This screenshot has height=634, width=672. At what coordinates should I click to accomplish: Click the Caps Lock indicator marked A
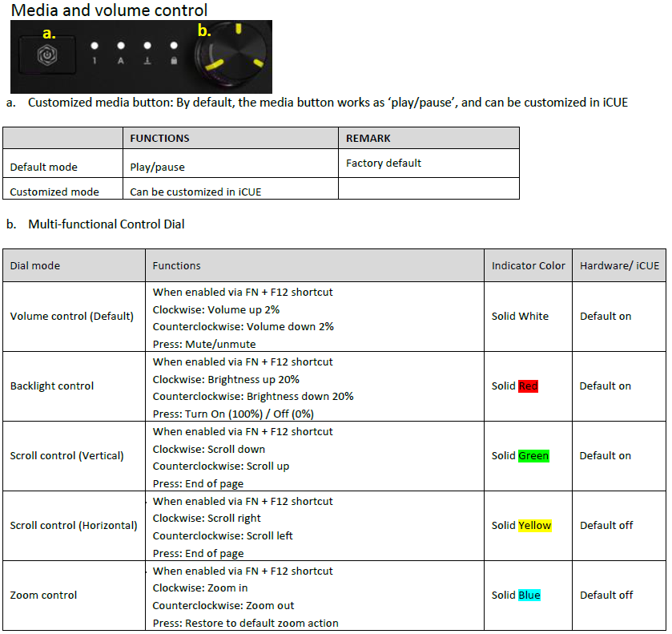(x=121, y=53)
